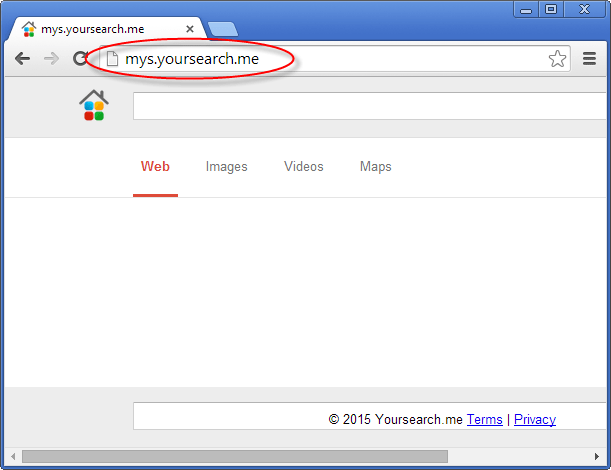Close the mys.yoursearch.me tab

click(190, 29)
